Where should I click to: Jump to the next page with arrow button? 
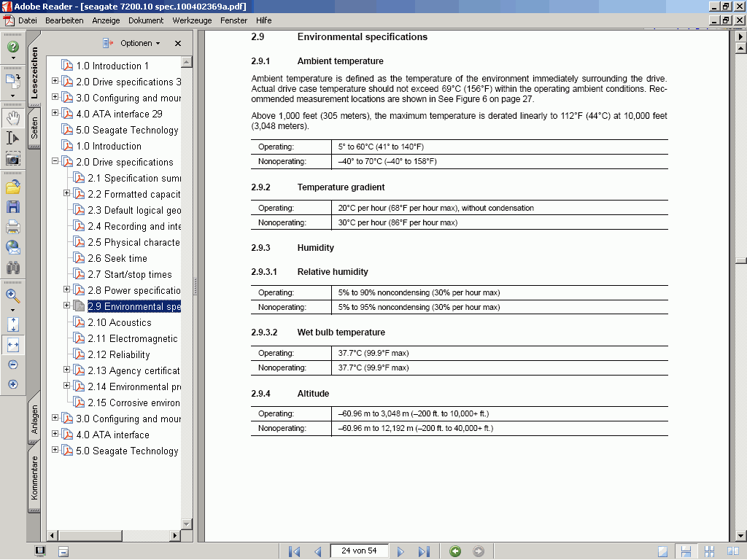tap(400, 551)
